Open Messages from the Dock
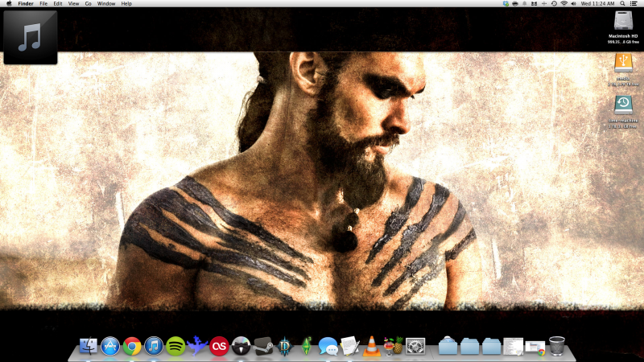644x362 pixels. tap(328, 347)
